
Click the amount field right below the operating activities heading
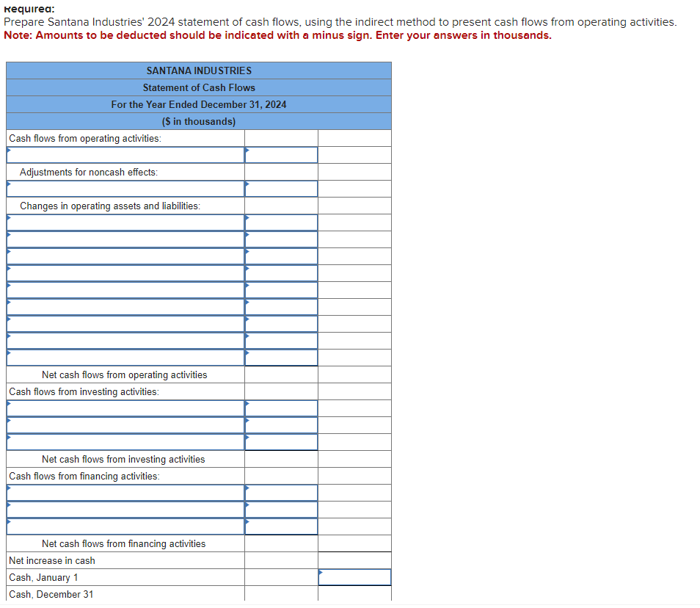point(281,155)
